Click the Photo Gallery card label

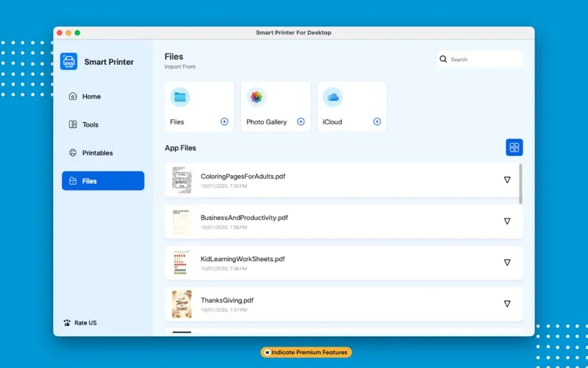click(267, 122)
